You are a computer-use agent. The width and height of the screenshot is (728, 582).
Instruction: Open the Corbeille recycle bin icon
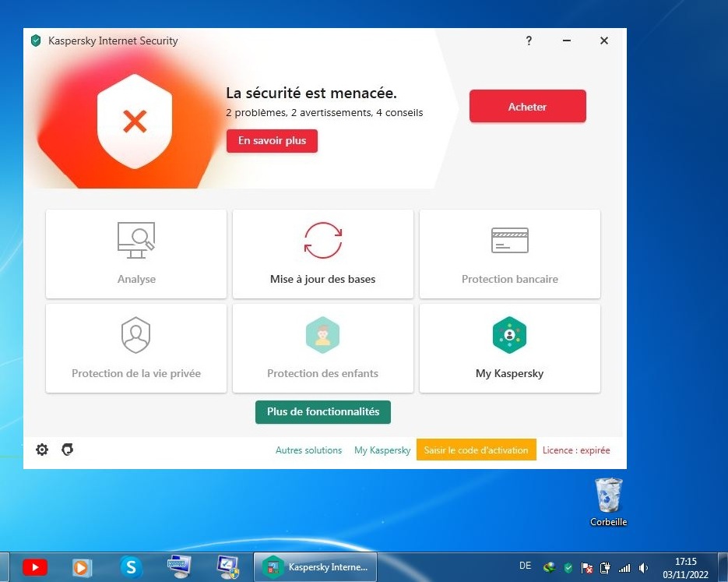point(608,496)
